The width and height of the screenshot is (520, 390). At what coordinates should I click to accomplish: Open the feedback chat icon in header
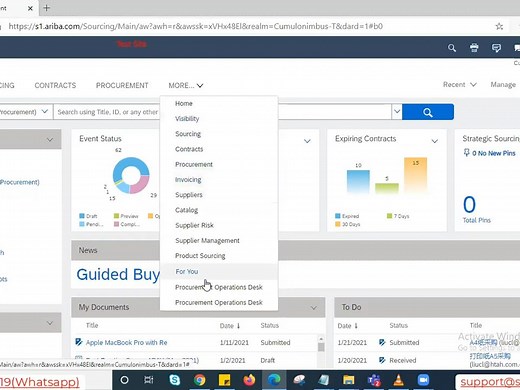pos(496,48)
